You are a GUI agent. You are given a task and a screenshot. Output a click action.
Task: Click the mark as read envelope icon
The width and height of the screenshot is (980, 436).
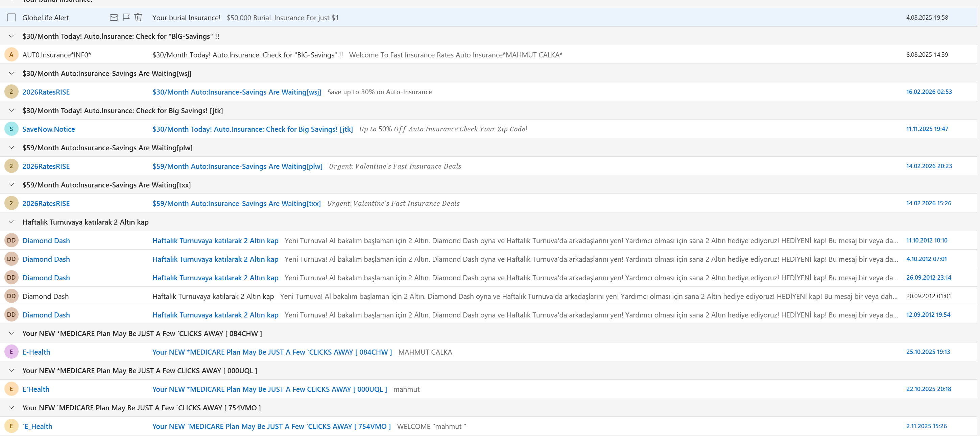[x=114, y=18]
